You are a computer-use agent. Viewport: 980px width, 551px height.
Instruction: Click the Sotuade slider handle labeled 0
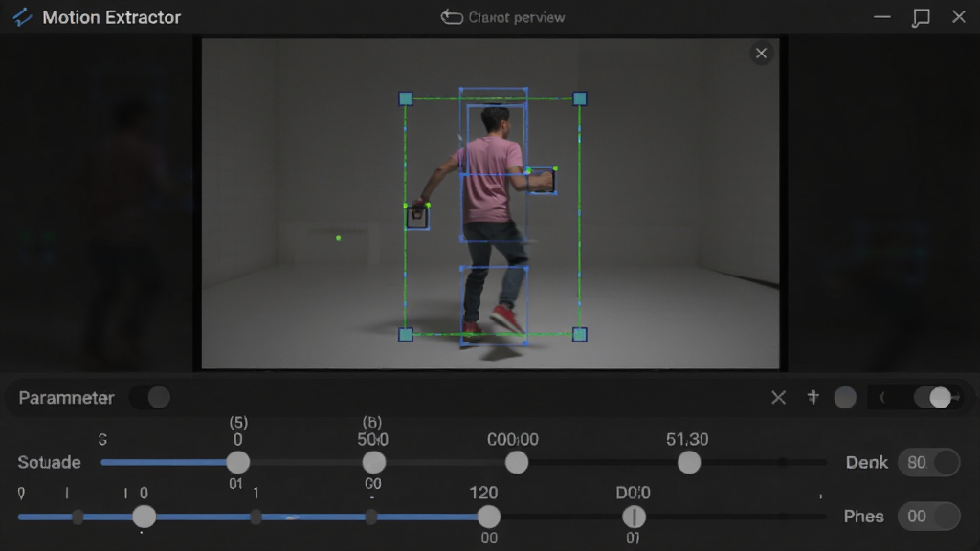click(237, 462)
